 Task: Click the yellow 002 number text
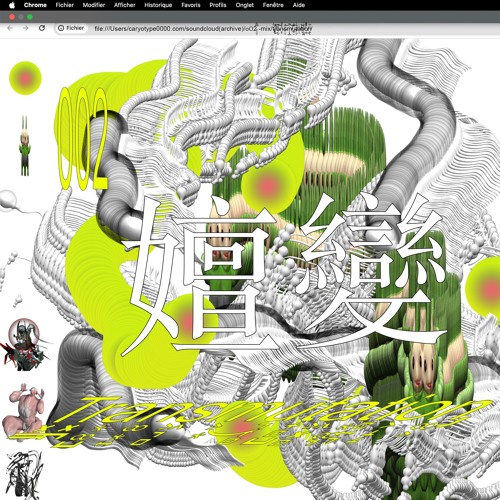click(x=83, y=138)
